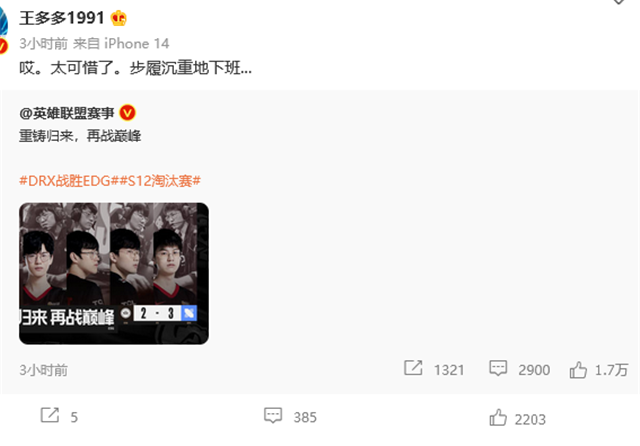This screenshot has width=640, height=446.
Task: Click the orange verified badge beside 英雄联盟赛事
Action: 127,113
